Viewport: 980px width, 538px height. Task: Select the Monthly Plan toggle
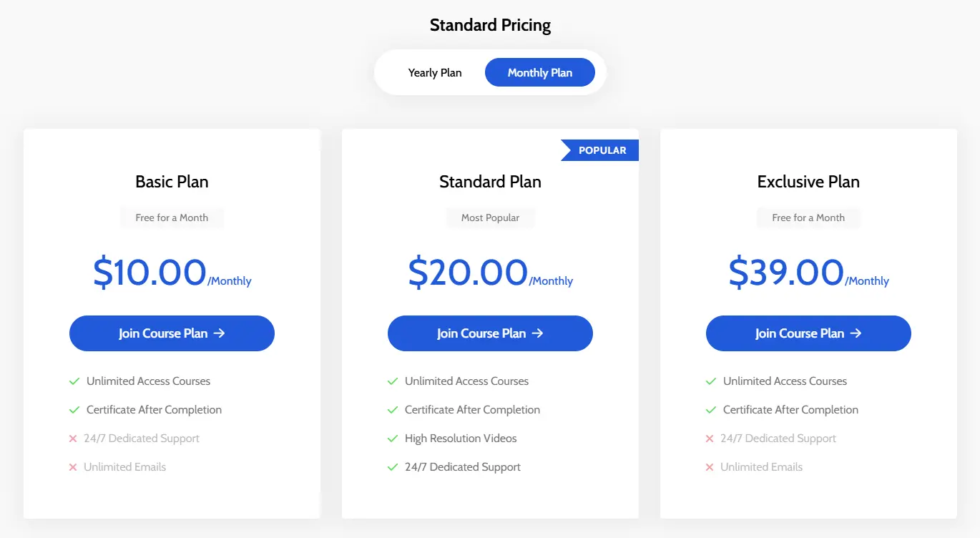[540, 73]
